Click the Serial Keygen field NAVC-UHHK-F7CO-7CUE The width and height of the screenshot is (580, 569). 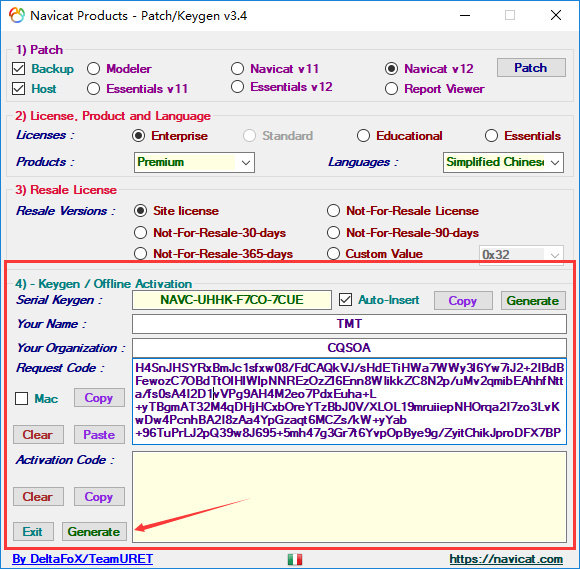pyautogui.click(x=232, y=300)
